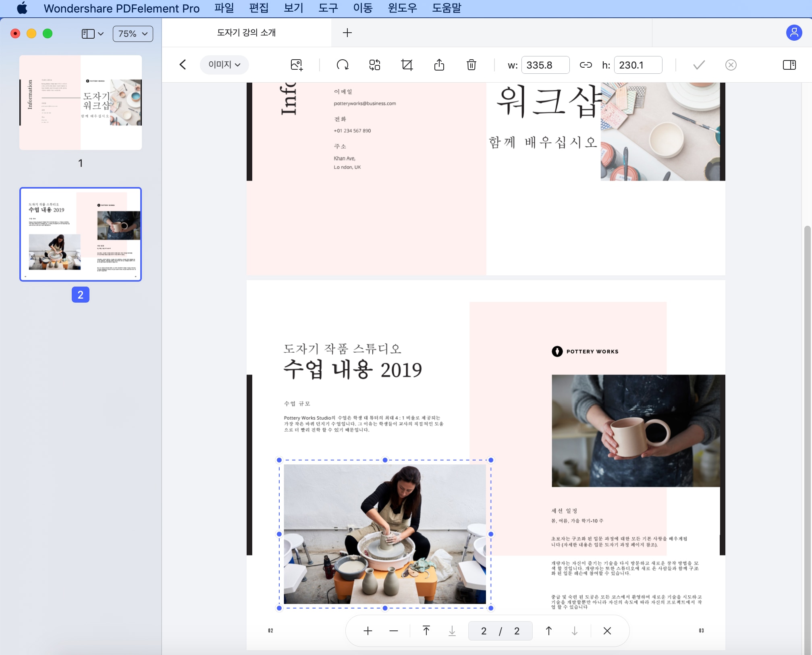The width and height of the screenshot is (812, 655).
Task: Jump to first page arrow
Action: 426,631
